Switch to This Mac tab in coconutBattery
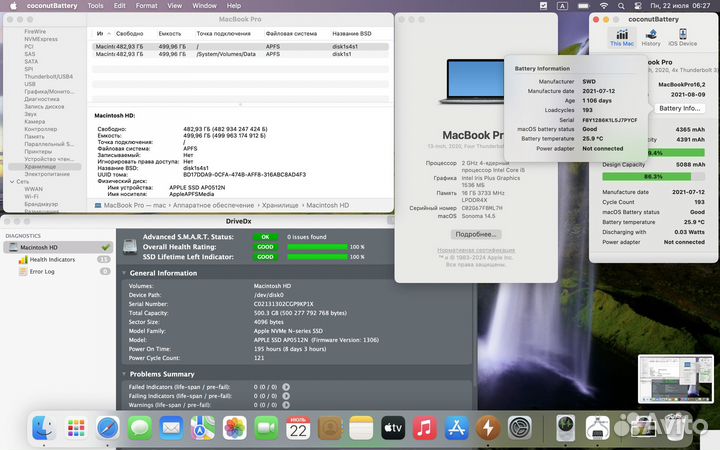 tap(622, 37)
